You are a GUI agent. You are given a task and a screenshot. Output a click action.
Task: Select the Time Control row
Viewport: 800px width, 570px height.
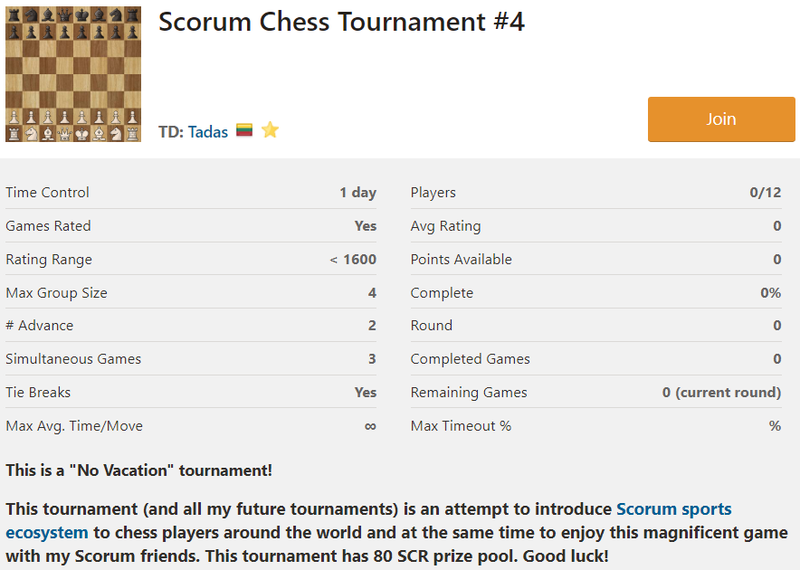(x=191, y=192)
